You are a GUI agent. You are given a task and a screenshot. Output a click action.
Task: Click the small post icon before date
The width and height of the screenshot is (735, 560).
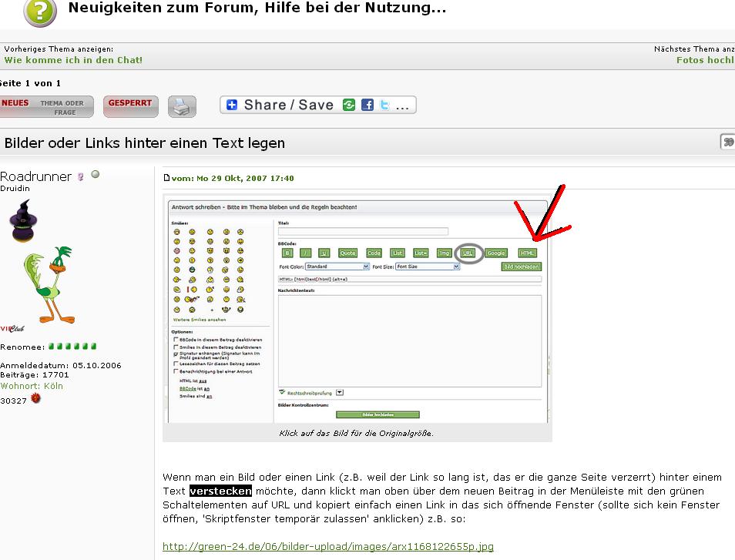click(166, 178)
